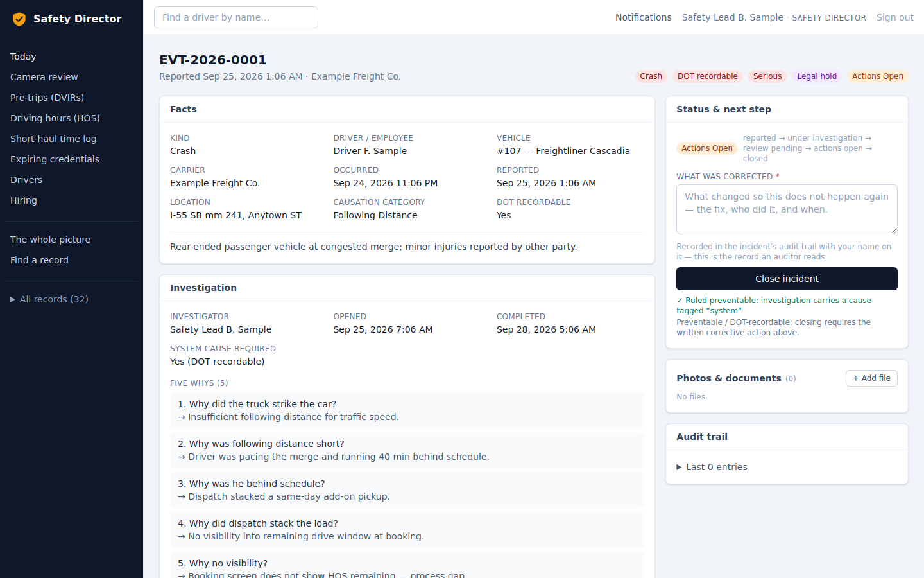Click the Actions Open badge in header
This screenshot has width=924, height=578.
coord(878,76)
